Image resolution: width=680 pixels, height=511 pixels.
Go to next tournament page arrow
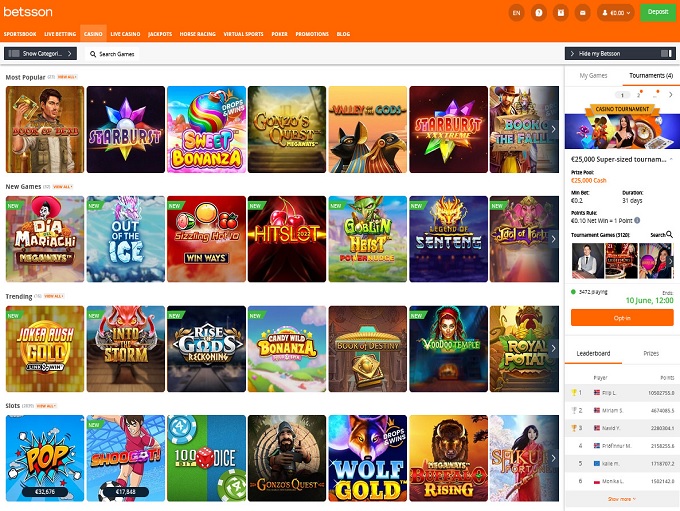click(x=671, y=95)
